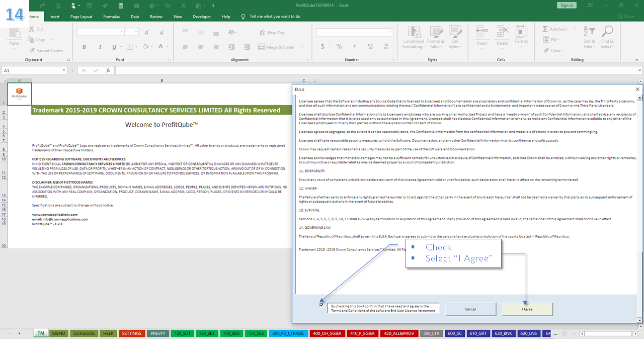This screenshot has height=362, width=644.
Task: Open the number format combo box
Action: coord(355,32)
